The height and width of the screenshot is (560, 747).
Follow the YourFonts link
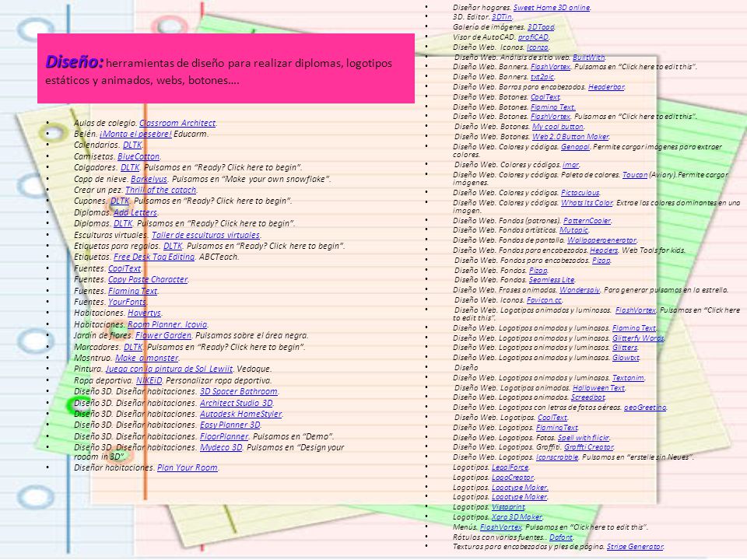tap(127, 302)
